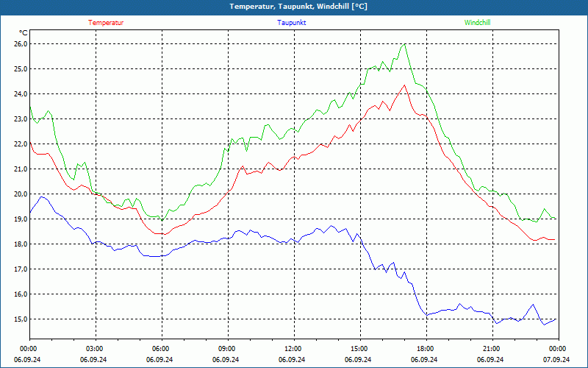Image resolution: width=588 pixels, height=368 pixels.
Task: Click the '°C' unit label on the y-axis
Action: click(x=24, y=32)
